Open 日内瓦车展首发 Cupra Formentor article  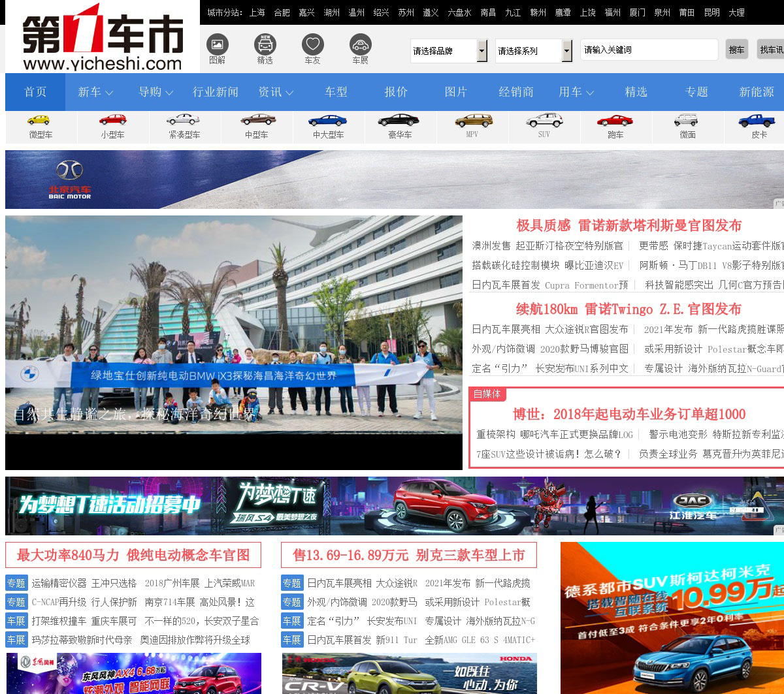(549, 285)
